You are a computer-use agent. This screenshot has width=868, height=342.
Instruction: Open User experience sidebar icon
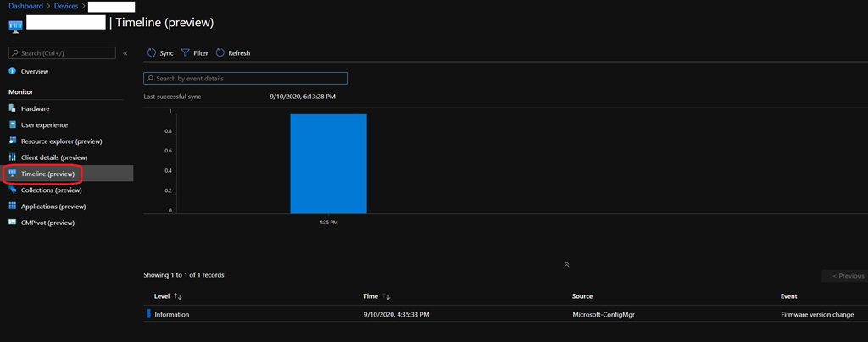[x=13, y=125]
